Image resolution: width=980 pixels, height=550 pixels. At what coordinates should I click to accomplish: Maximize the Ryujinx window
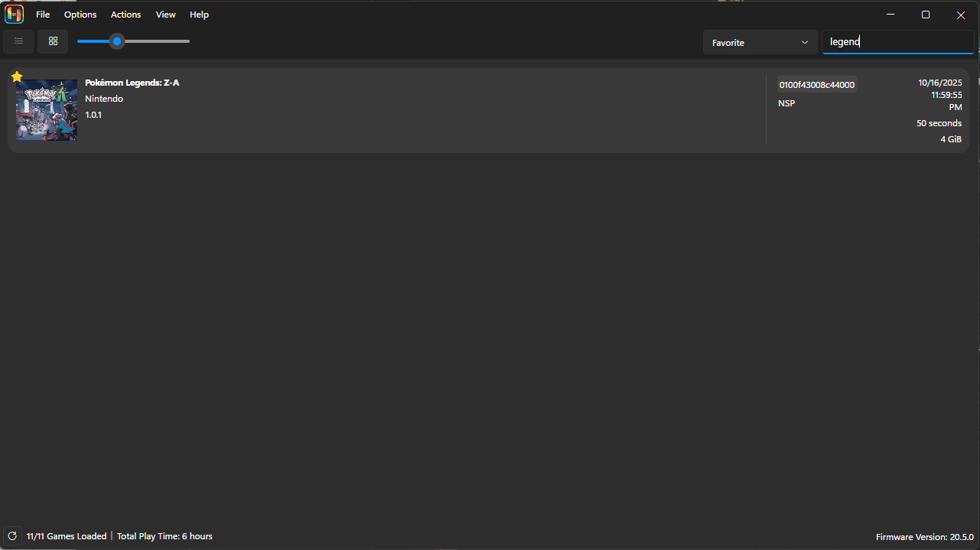click(x=926, y=15)
